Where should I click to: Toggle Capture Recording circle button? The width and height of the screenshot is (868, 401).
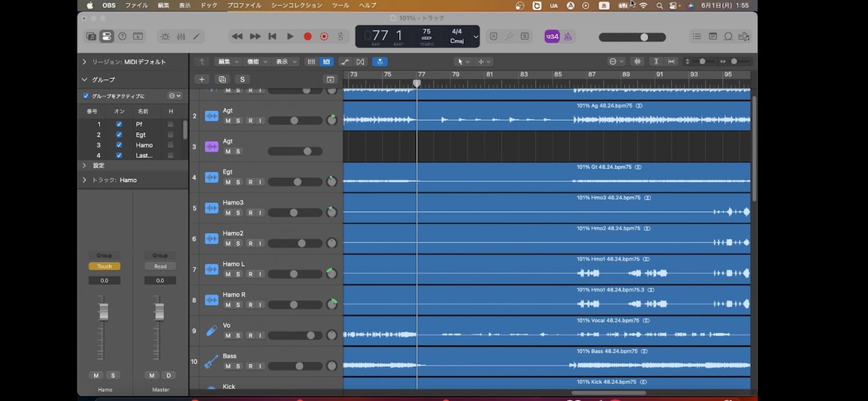(x=324, y=36)
